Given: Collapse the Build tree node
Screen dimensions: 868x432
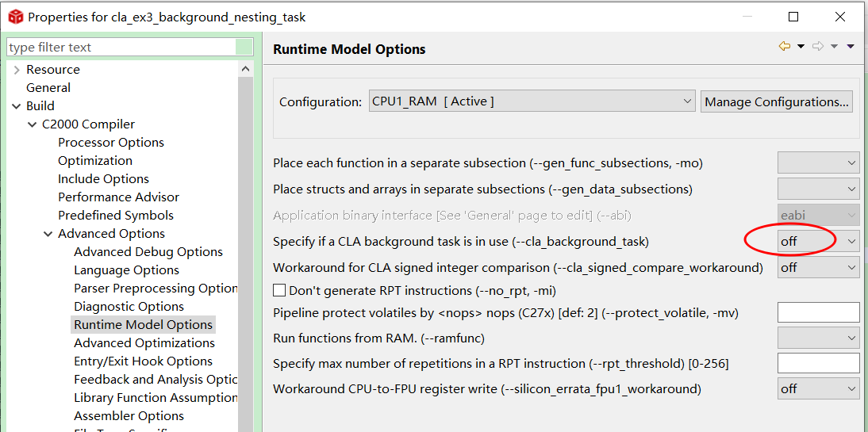Looking at the screenshot, I should [17, 106].
